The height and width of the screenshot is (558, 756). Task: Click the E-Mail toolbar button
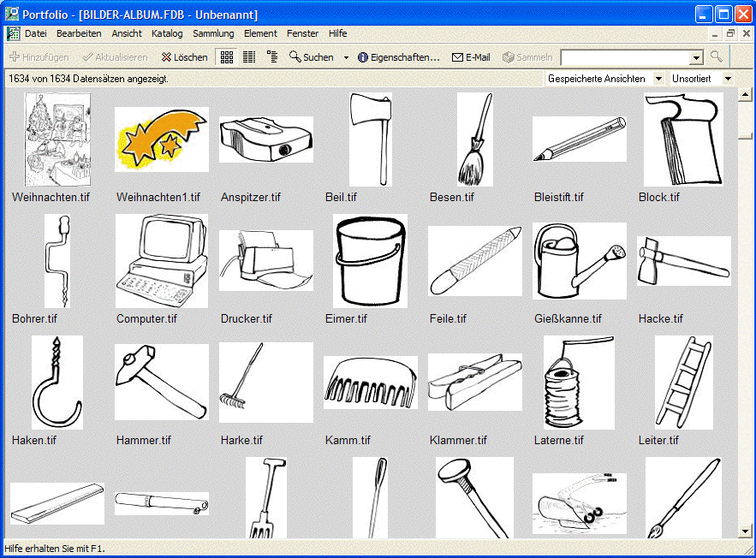471,57
